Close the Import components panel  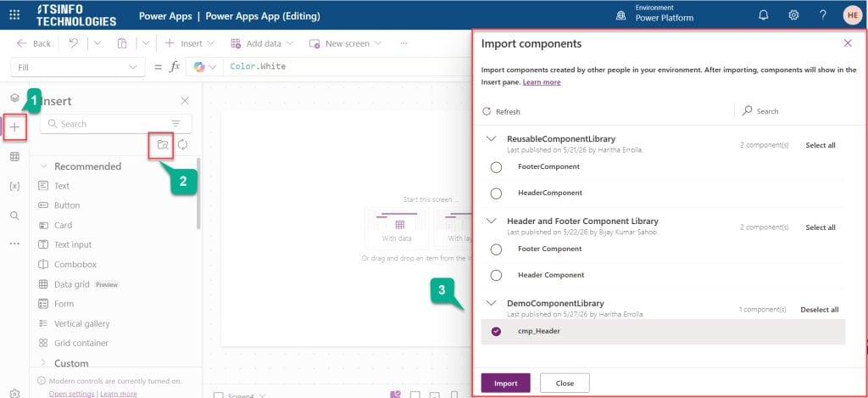[848, 43]
